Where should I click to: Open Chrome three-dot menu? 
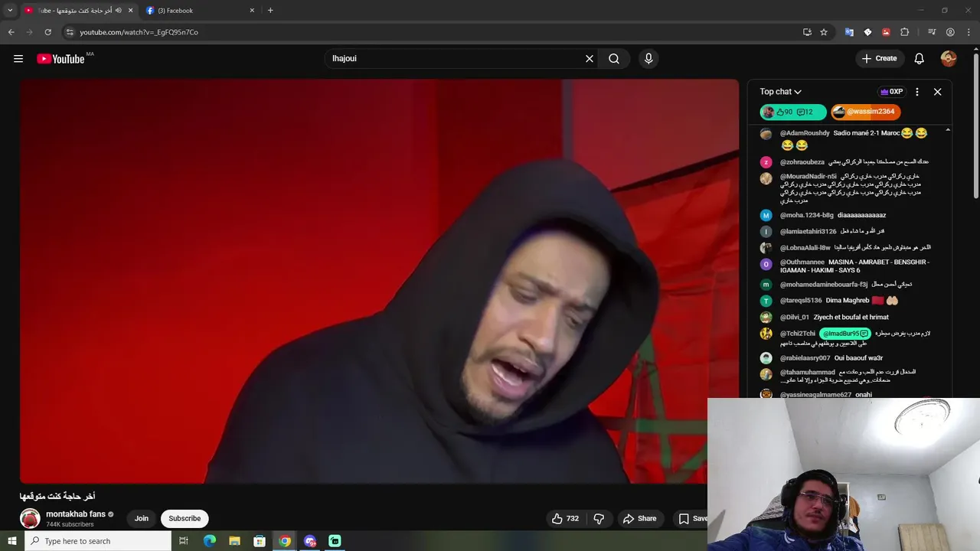coord(969,32)
